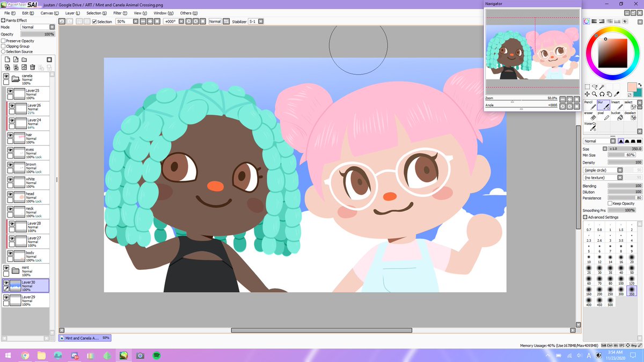Select the eyedropper color picker tool
This screenshot has height=362, width=644.
(x=617, y=94)
